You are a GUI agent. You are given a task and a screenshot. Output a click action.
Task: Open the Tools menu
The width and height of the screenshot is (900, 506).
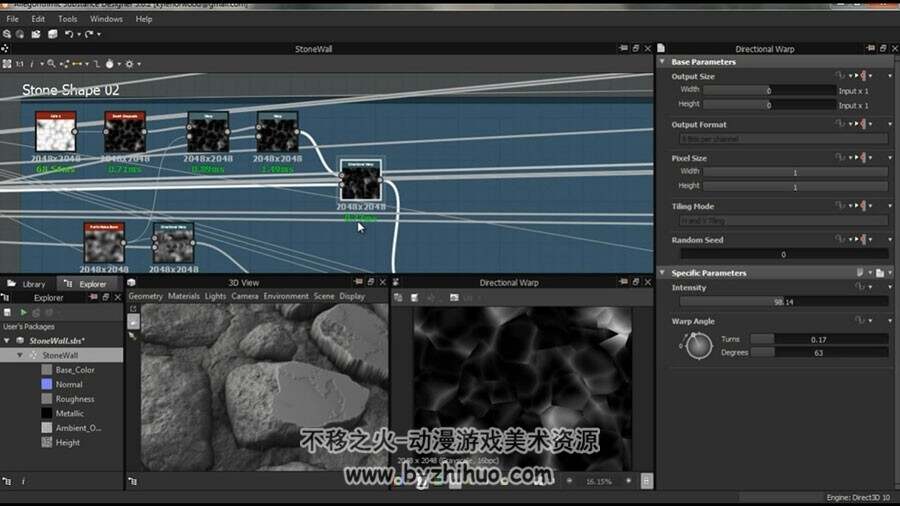click(67, 19)
